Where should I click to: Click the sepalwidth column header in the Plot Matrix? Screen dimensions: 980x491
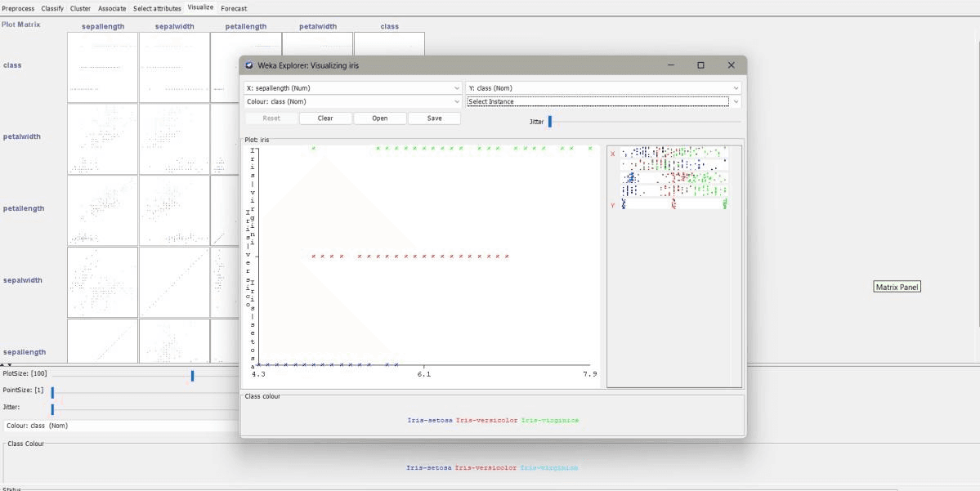pyautogui.click(x=174, y=26)
